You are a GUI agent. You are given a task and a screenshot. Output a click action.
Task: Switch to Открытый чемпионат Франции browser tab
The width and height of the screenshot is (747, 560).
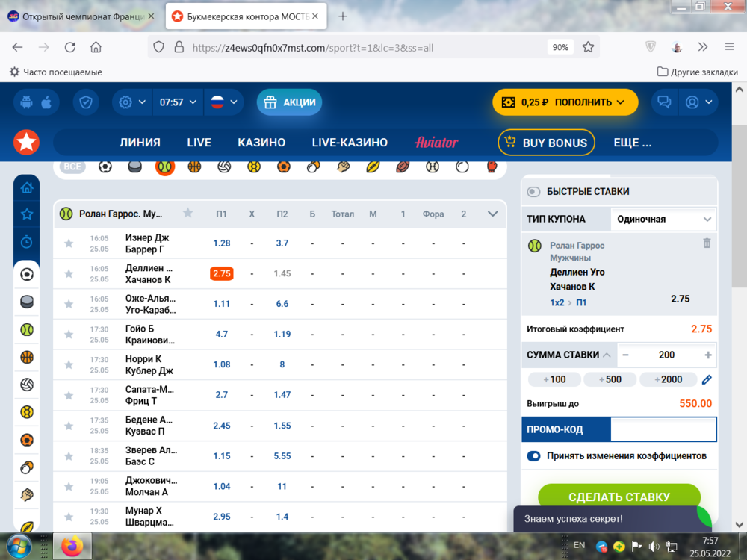[x=81, y=16]
